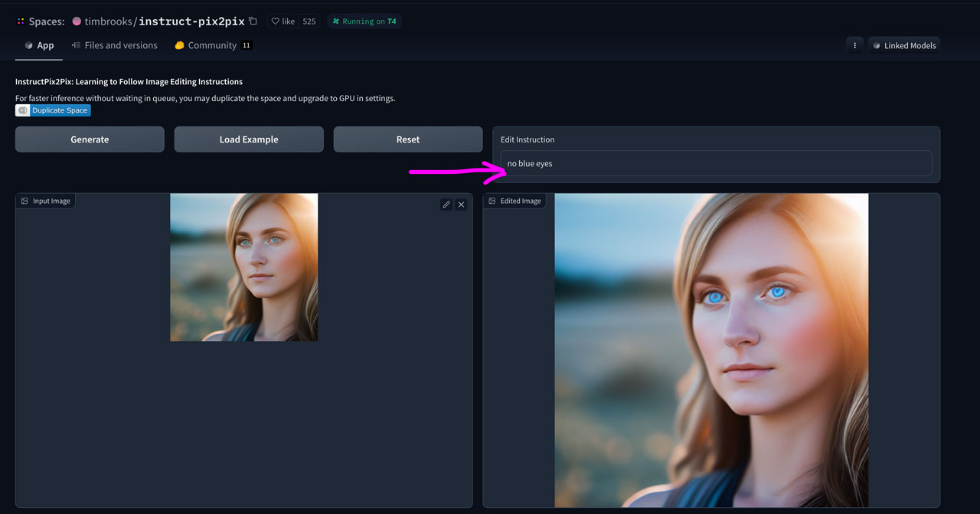This screenshot has height=514, width=980.
Task: Open the kebab menu next to Linked Models
Action: coord(854,45)
